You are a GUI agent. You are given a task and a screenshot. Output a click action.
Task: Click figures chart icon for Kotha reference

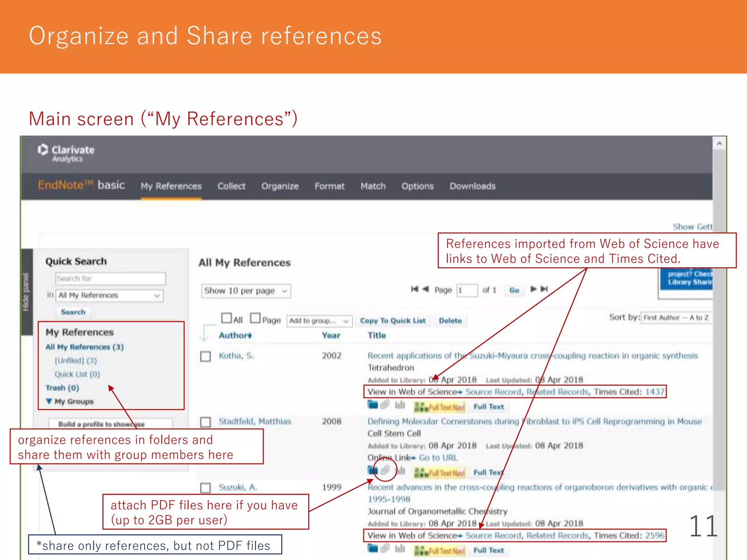(400, 405)
